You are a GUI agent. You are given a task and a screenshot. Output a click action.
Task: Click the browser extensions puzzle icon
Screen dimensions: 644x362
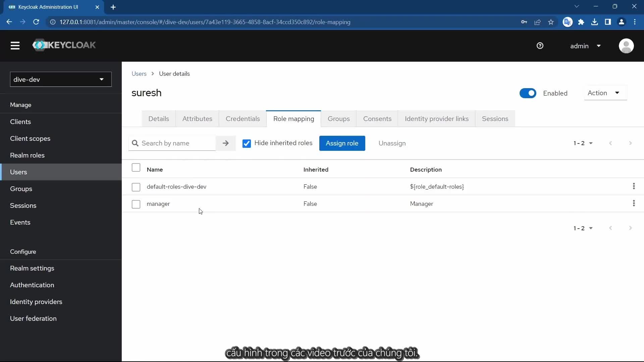click(x=581, y=22)
